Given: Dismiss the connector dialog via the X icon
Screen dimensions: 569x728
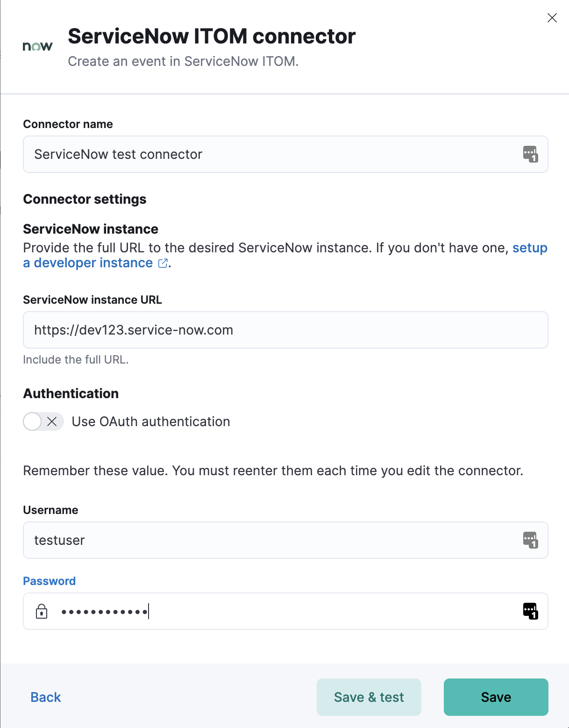Looking at the screenshot, I should 552,18.
